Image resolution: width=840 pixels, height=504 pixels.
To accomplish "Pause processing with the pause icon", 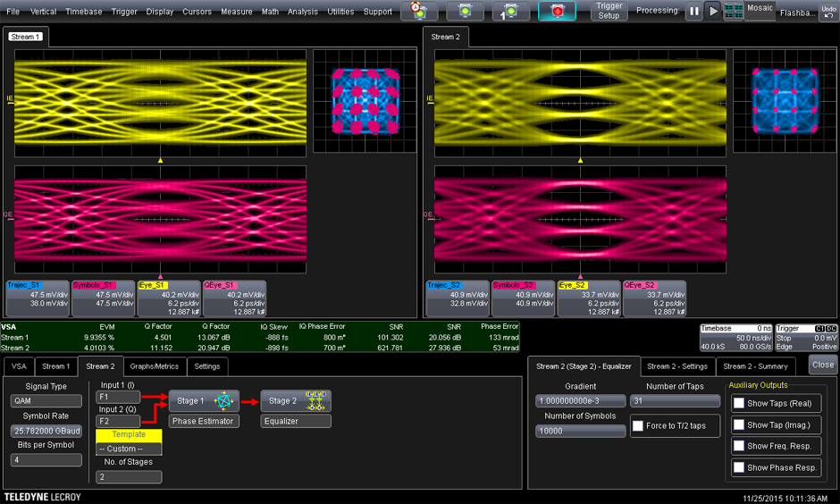I will point(693,12).
